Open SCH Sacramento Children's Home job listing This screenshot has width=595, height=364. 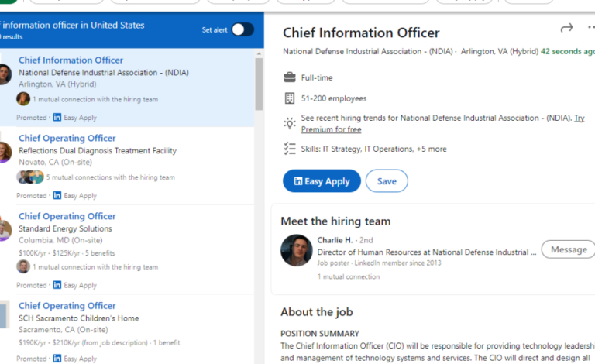tap(67, 306)
